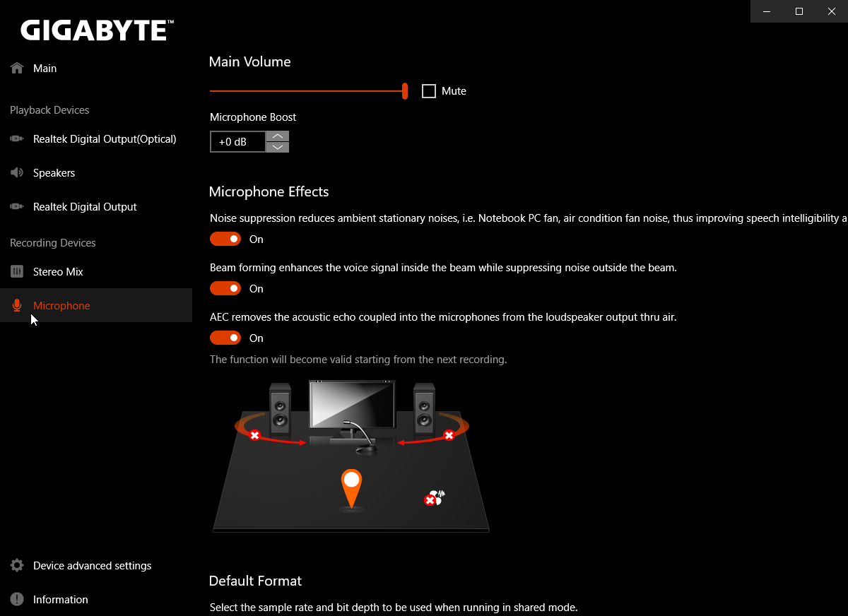Click the Playback Devices section label
Screen dimensions: 848x616
pos(49,110)
